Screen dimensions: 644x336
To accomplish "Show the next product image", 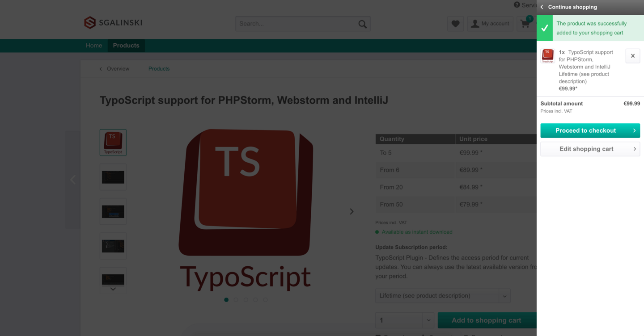I will tap(352, 211).
